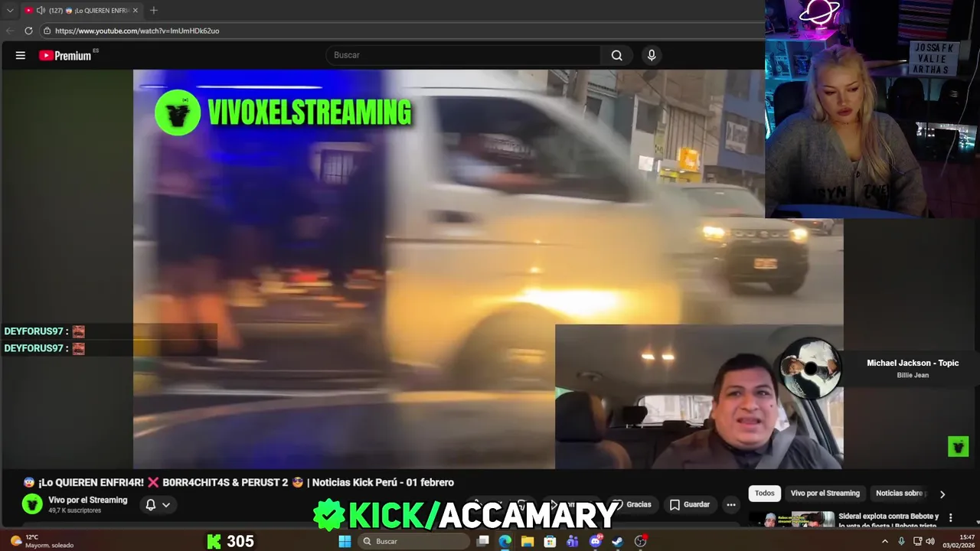Open Microsoft Teams from taskbar
This screenshot has width=980, height=551.
click(573, 541)
